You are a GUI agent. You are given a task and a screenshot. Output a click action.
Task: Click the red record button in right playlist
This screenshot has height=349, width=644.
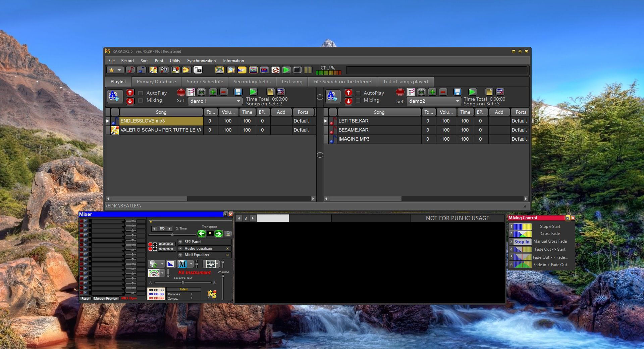[400, 92]
